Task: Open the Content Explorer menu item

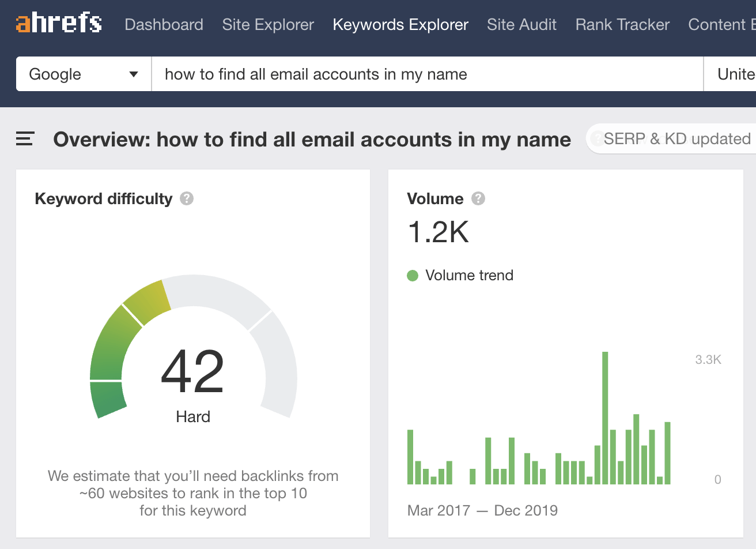Action: pos(721,25)
